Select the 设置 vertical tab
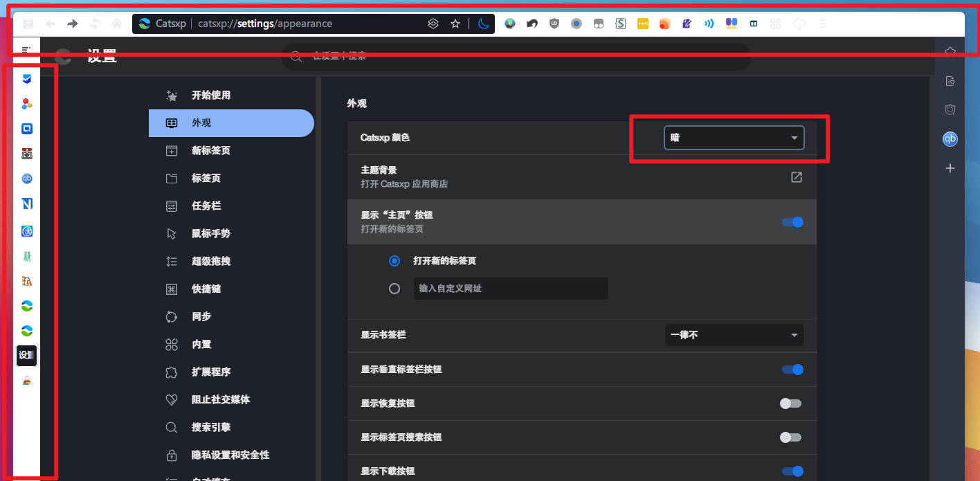Screen dimensions: 980x481 pyautogui.click(x=27, y=356)
